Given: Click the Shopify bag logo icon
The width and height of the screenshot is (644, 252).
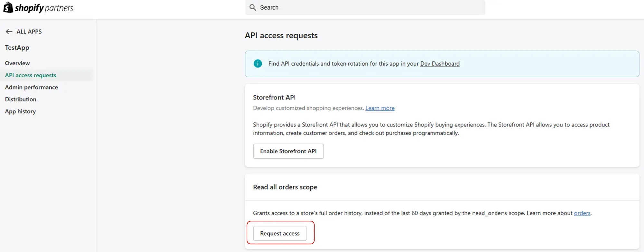Looking at the screenshot, I should pyautogui.click(x=8, y=7).
